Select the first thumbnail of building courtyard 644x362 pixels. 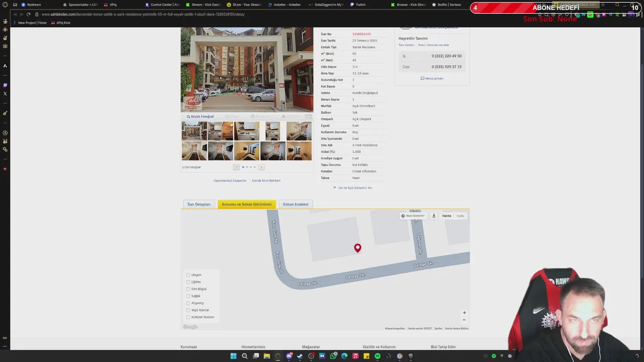click(194, 131)
